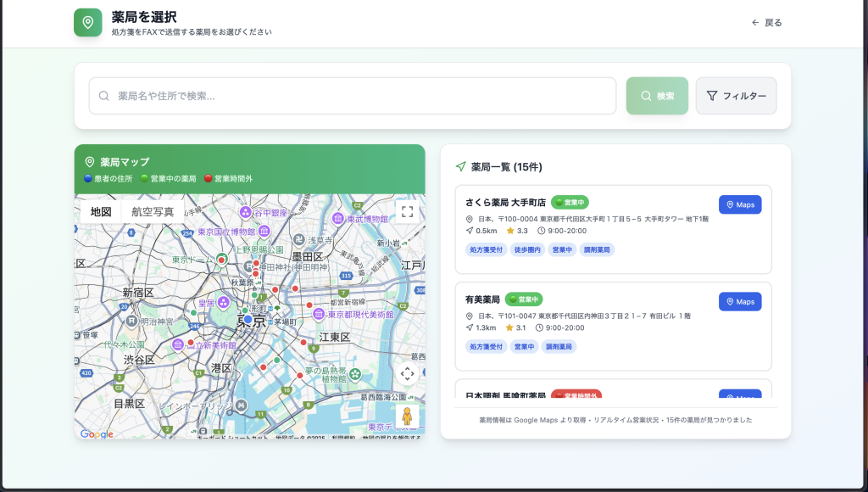Click the 処方箋受付 tag on さくら薬局 card
The width and height of the screenshot is (868, 492).
pos(486,250)
